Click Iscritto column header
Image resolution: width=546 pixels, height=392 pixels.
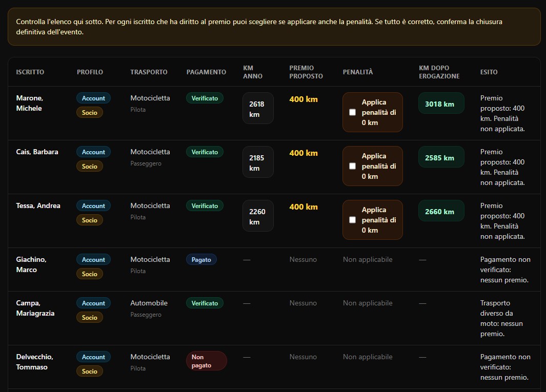pos(30,72)
